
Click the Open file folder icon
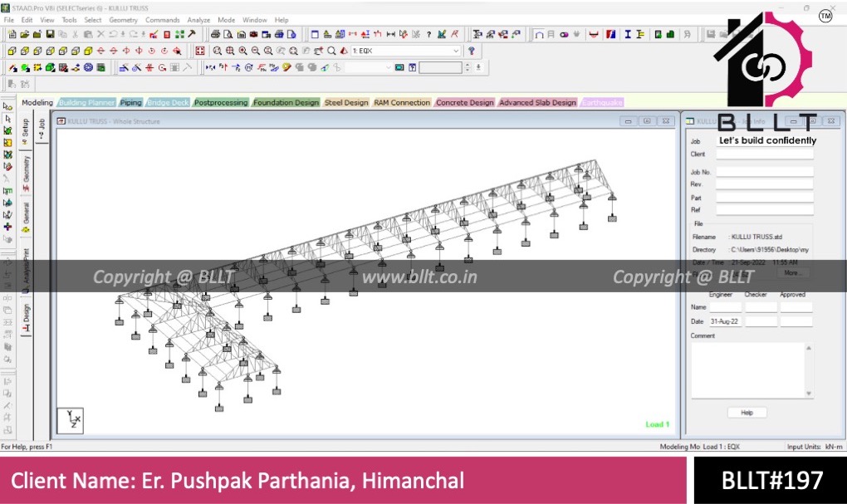point(24,34)
